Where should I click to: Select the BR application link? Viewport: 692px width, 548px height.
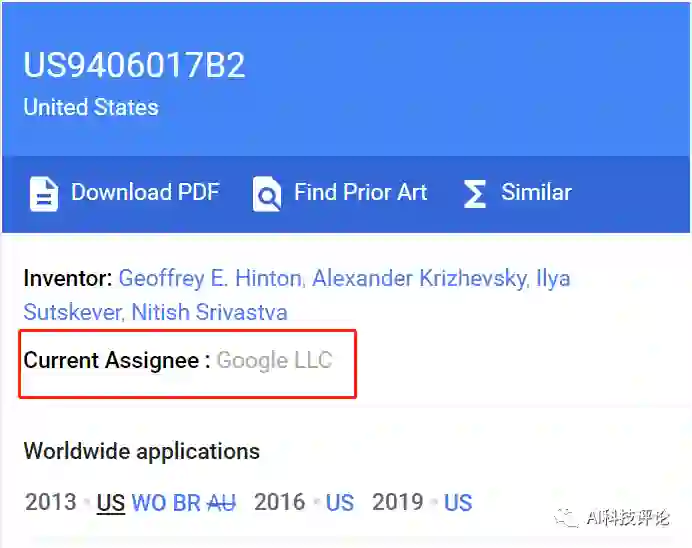click(x=187, y=502)
